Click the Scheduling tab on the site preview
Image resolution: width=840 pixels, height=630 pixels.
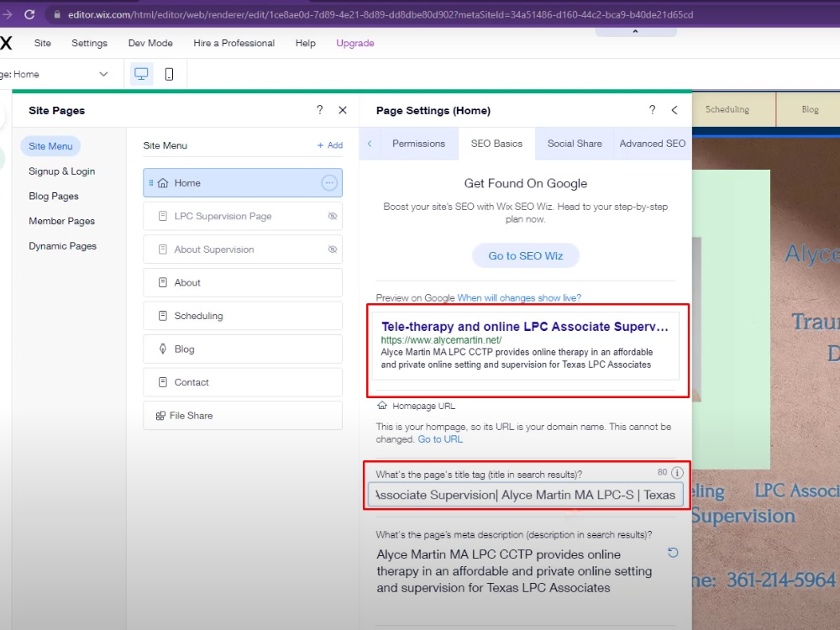(x=727, y=109)
